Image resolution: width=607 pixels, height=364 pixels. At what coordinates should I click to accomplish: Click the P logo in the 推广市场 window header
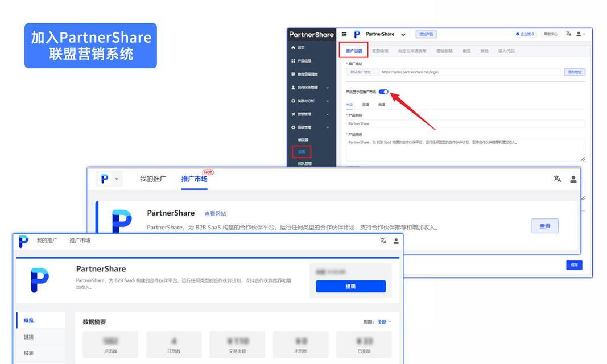pos(104,179)
